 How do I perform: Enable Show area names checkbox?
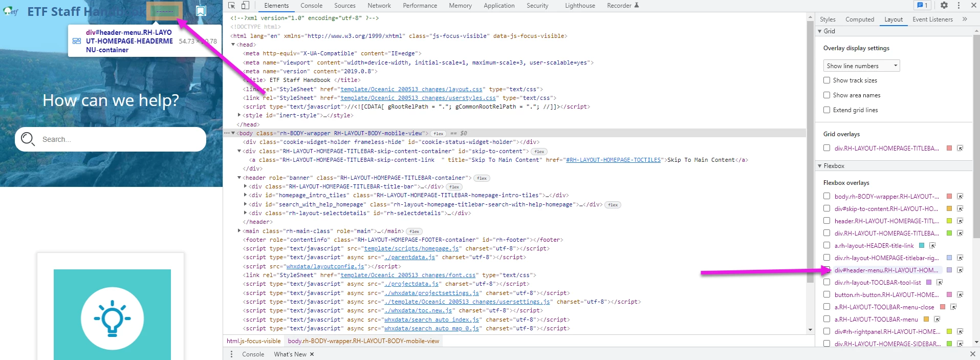[x=826, y=95]
